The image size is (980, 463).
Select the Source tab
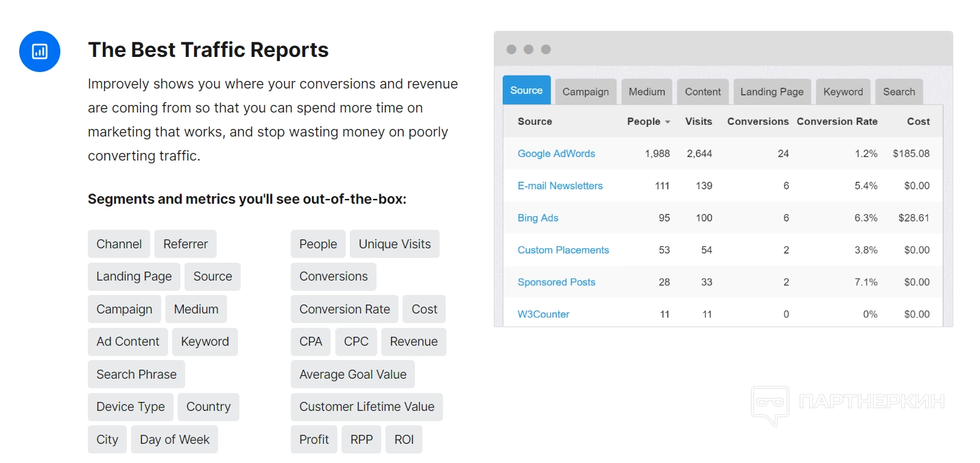pos(526,91)
